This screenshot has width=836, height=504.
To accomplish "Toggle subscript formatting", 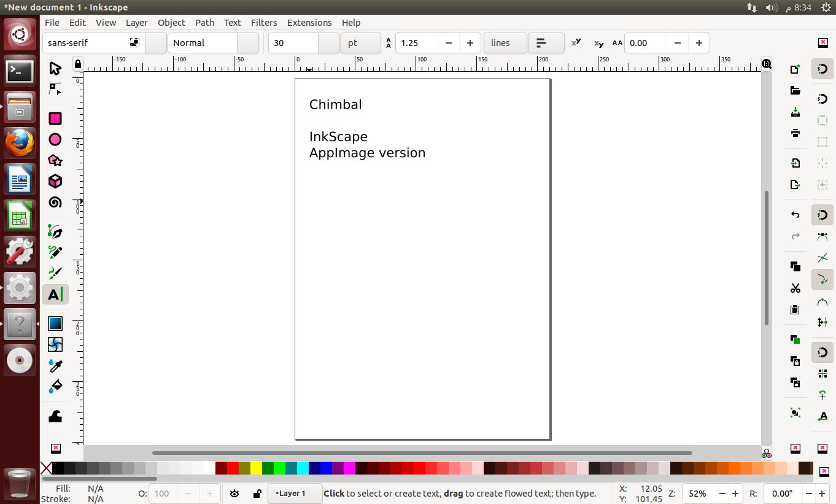I will click(x=598, y=43).
